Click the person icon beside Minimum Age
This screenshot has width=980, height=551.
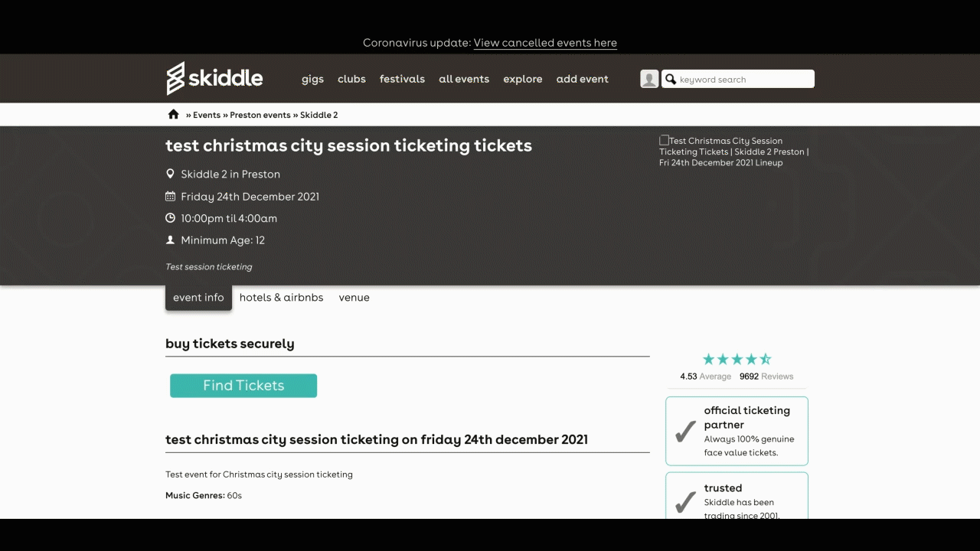(170, 240)
